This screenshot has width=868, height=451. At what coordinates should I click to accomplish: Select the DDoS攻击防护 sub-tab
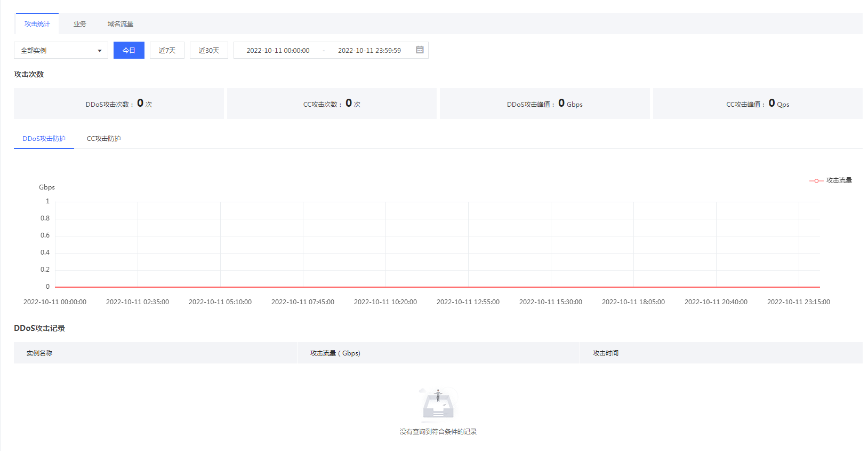44,139
